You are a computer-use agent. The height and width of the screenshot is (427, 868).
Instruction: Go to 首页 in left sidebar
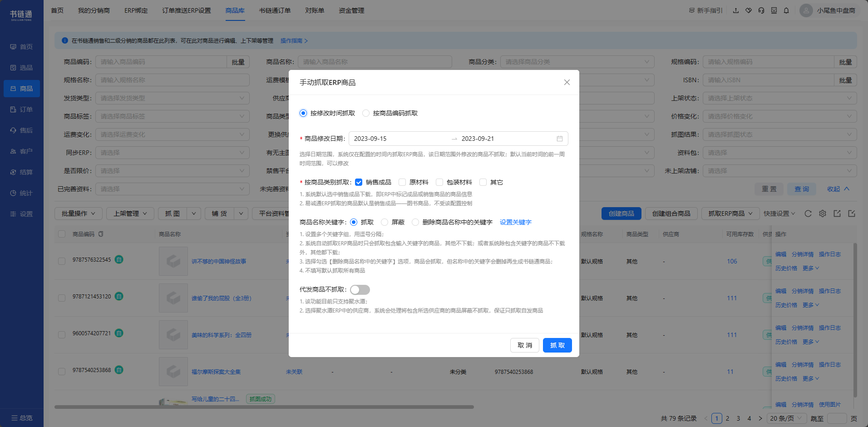point(22,47)
